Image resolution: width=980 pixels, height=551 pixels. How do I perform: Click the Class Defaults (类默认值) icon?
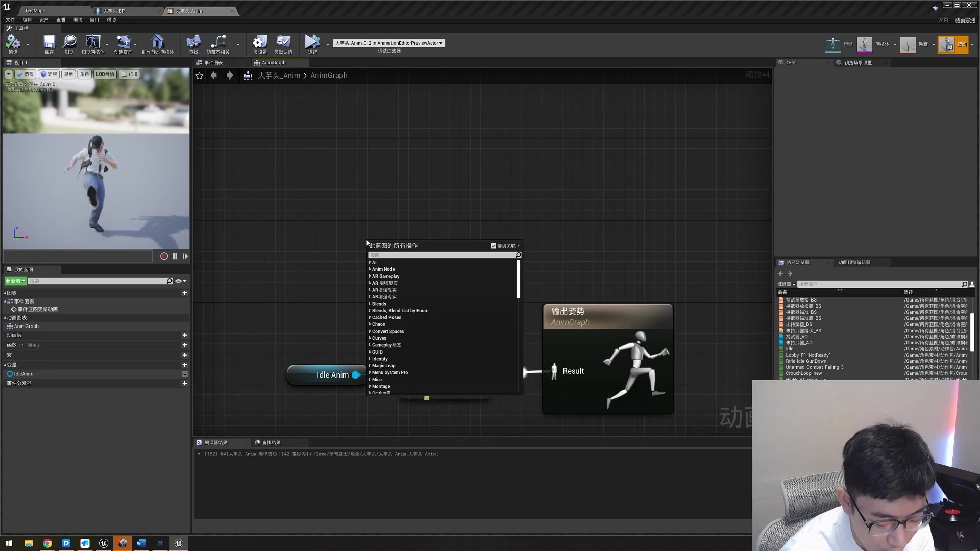click(283, 42)
